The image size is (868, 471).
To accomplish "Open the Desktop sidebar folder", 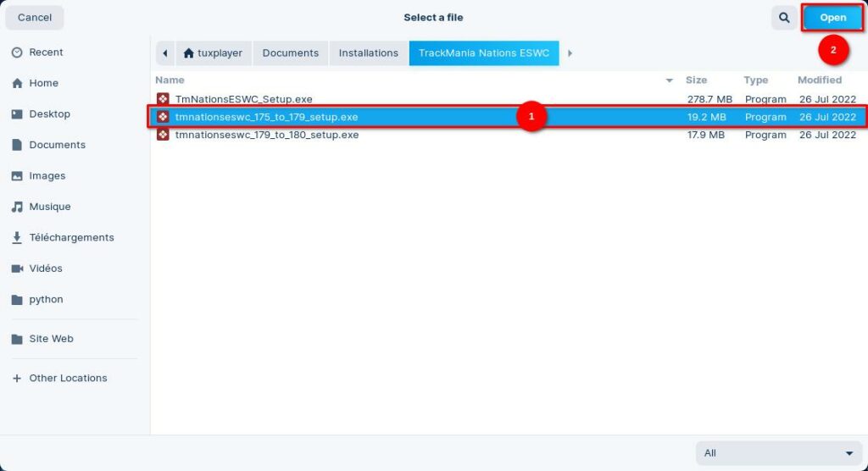I will click(x=49, y=114).
